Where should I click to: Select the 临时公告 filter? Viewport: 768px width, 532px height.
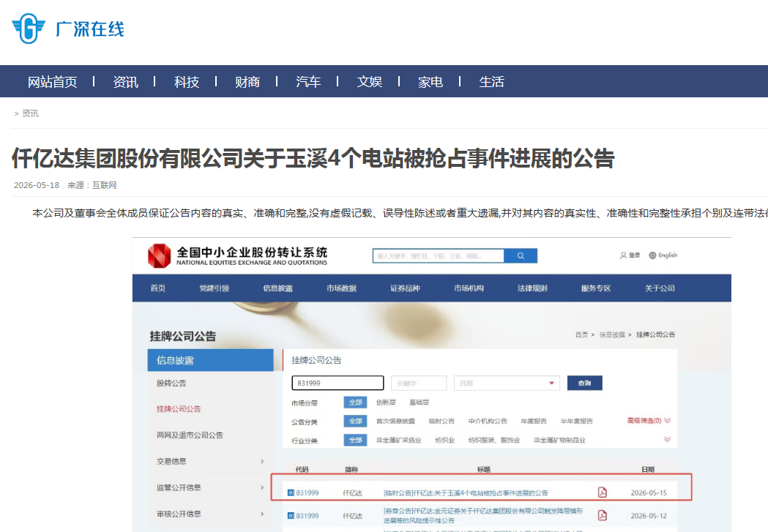(441, 421)
